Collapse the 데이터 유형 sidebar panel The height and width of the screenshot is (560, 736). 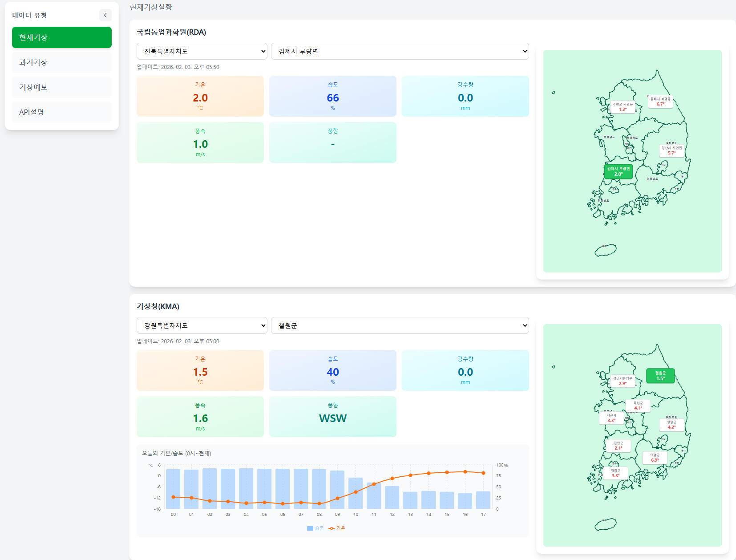105,15
